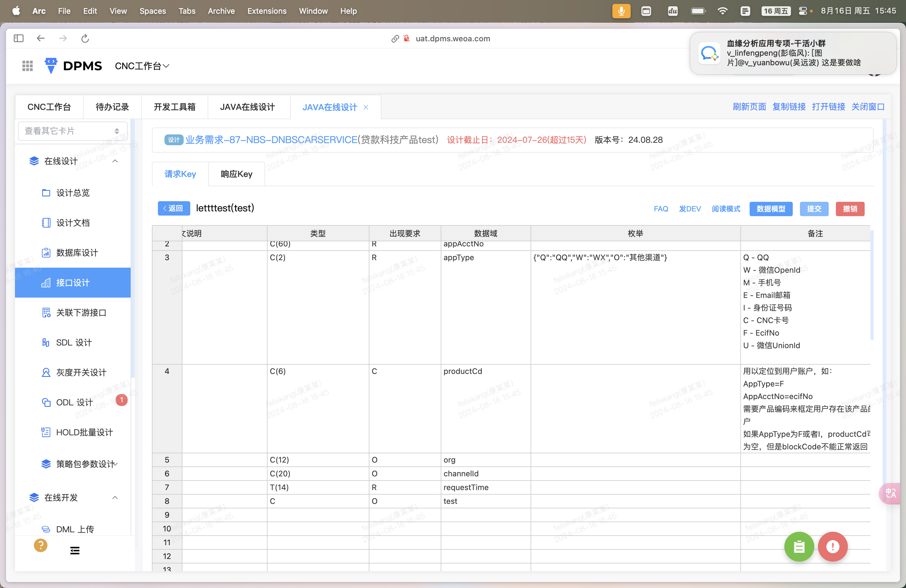Select the 请求Key tab
906x588 pixels.
pyautogui.click(x=180, y=174)
